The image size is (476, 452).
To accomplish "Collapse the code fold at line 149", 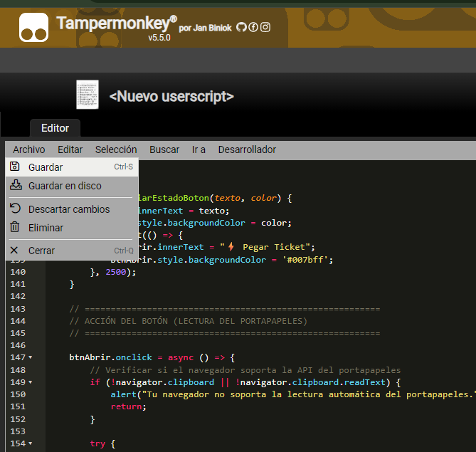I will (31, 382).
